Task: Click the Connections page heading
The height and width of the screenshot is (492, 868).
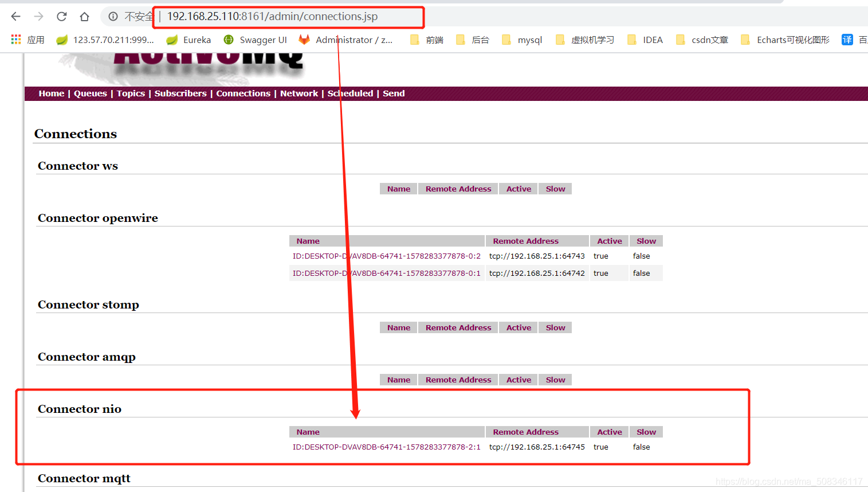Action: tap(76, 134)
